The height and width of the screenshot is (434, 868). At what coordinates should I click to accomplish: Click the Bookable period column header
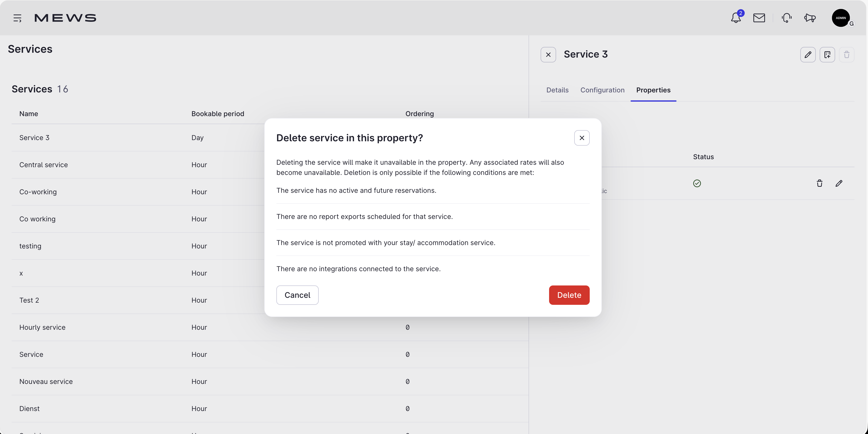click(218, 114)
